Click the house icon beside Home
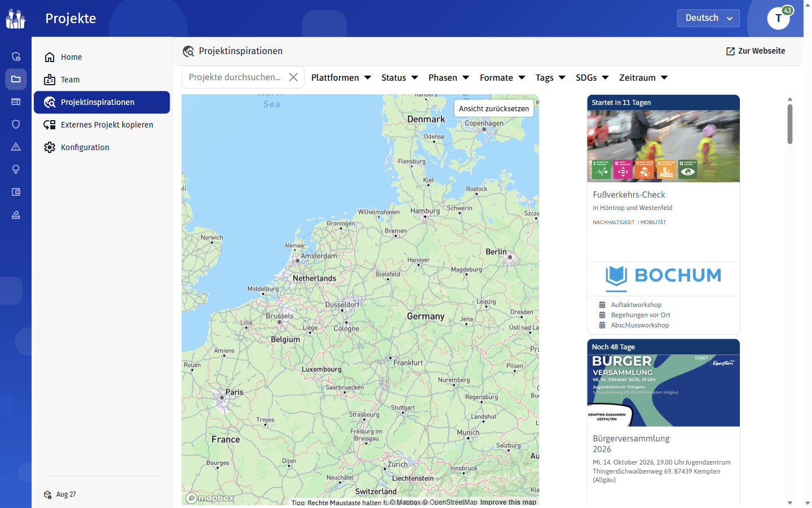Viewport: 812px width, 508px height. point(50,57)
